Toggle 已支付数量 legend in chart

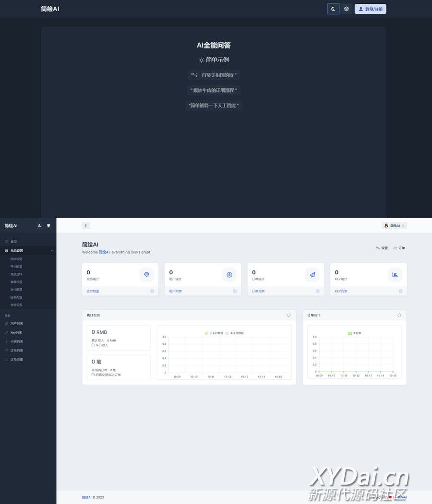point(214,333)
